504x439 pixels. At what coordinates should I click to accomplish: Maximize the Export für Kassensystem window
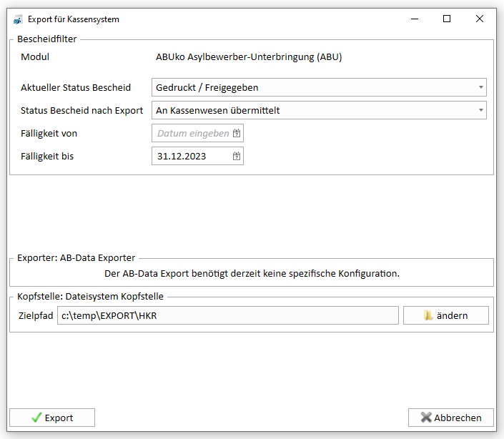click(447, 19)
